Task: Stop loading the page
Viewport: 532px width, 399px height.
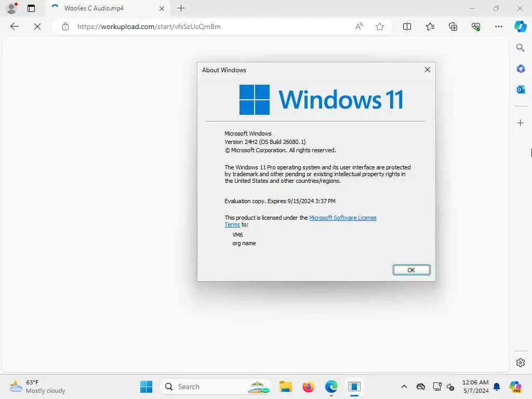Action: click(x=37, y=26)
